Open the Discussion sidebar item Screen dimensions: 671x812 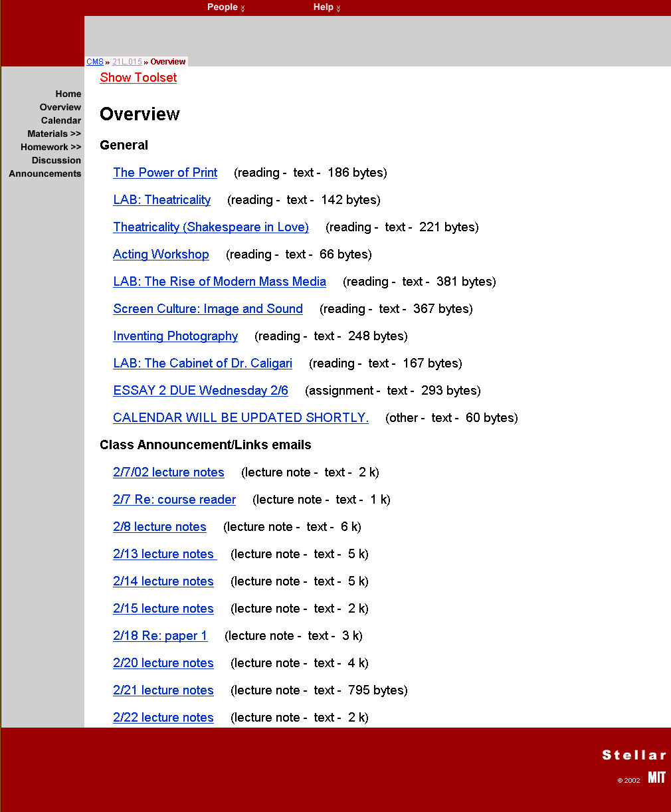56,160
